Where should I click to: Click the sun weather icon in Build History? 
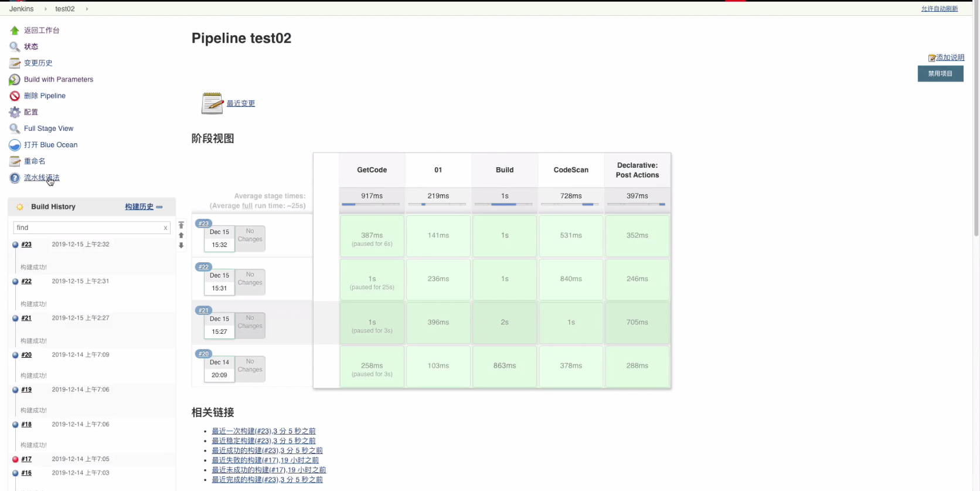pyautogui.click(x=20, y=207)
